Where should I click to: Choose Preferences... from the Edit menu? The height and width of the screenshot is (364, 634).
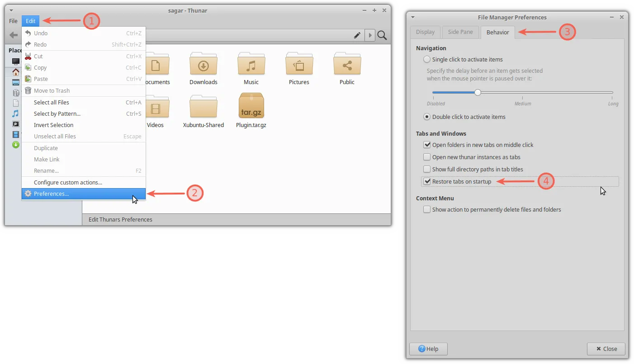pos(51,194)
